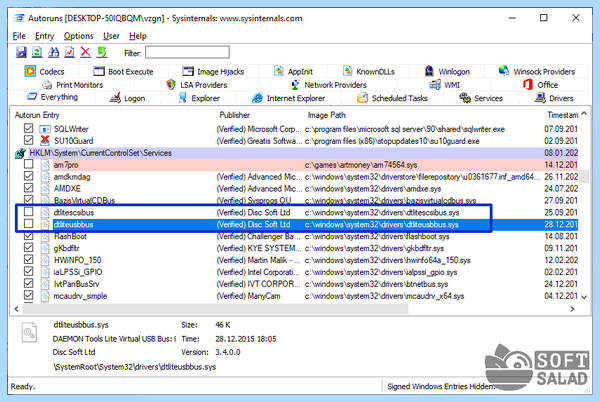Click the SU10Guard red X icon
This screenshot has height=402, width=600.
45,141
